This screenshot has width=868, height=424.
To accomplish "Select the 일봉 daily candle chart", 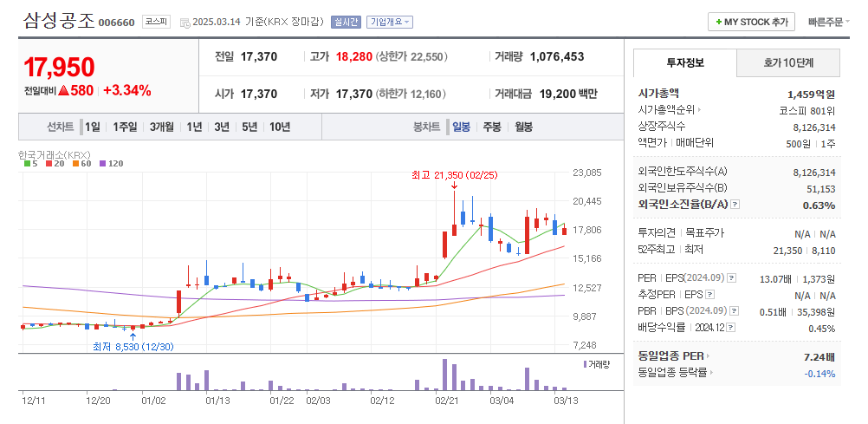I will click(x=461, y=127).
